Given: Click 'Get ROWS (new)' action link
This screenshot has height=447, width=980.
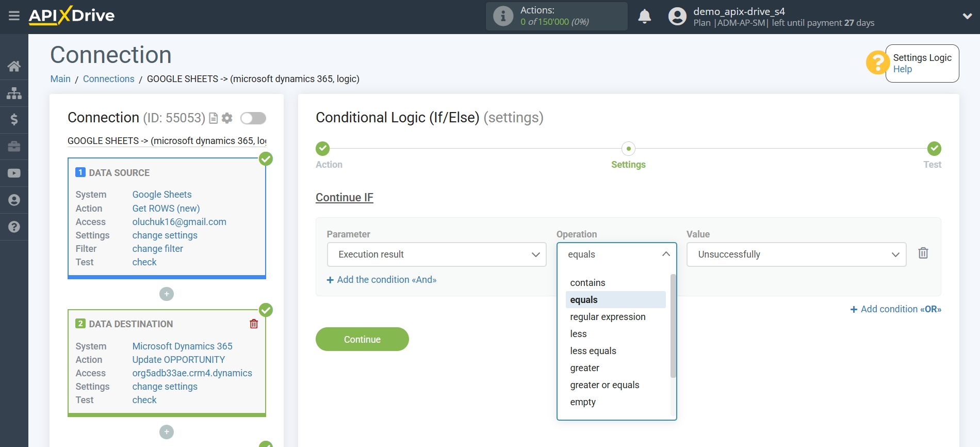Looking at the screenshot, I should 166,209.
